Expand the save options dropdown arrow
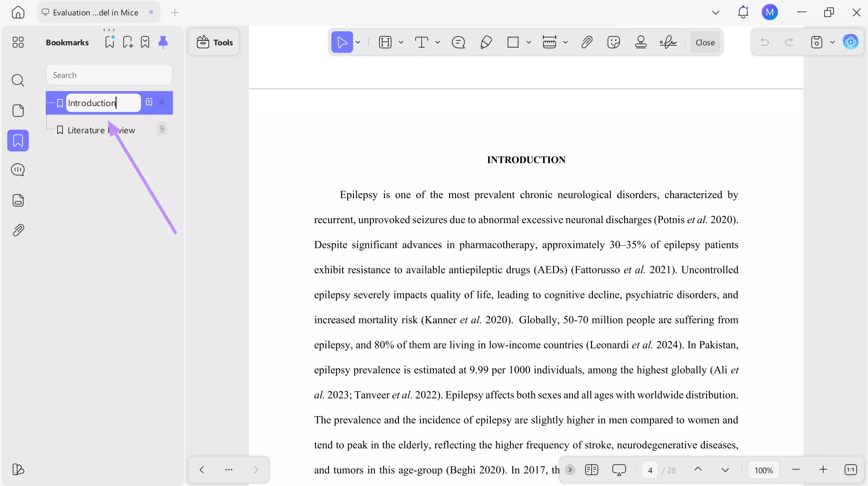The height and width of the screenshot is (486, 868). [832, 42]
